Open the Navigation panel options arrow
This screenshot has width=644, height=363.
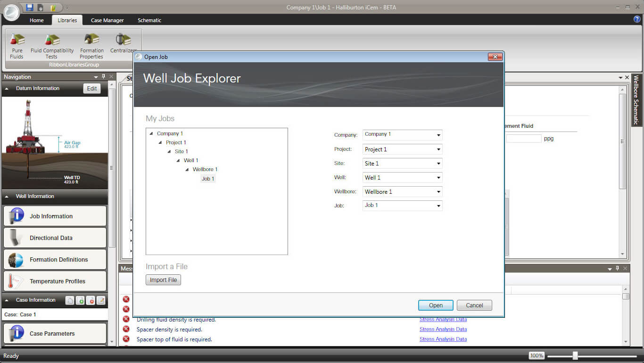(96, 77)
